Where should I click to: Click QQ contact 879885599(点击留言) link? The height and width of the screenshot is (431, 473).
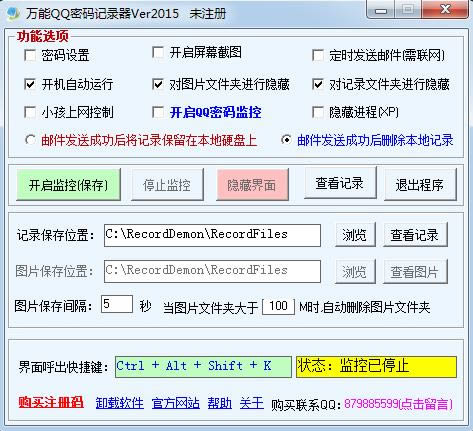(398, 404)
